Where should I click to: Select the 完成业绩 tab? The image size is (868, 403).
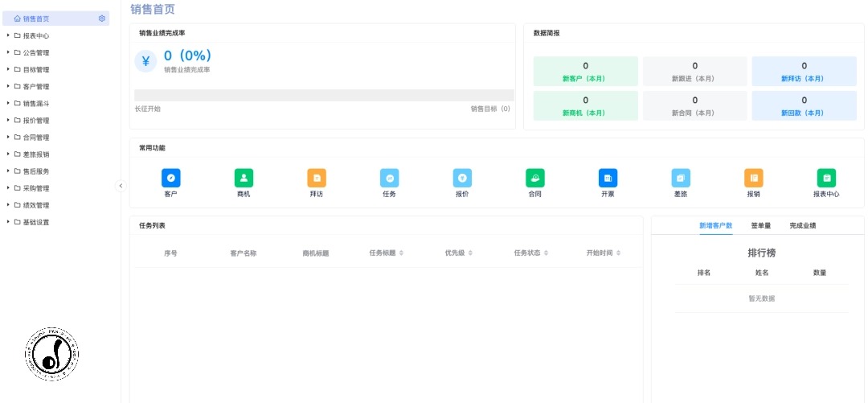point(803,226)
